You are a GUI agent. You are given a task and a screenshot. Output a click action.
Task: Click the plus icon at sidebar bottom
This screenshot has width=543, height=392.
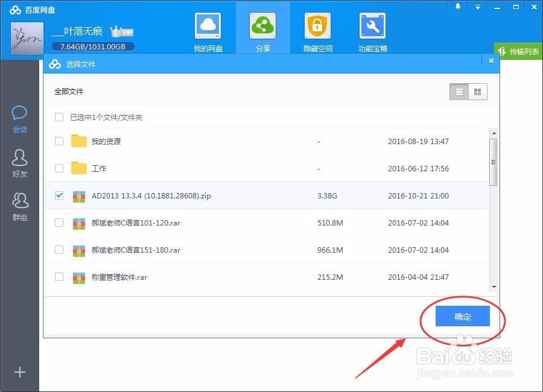(x=20, y=372)
